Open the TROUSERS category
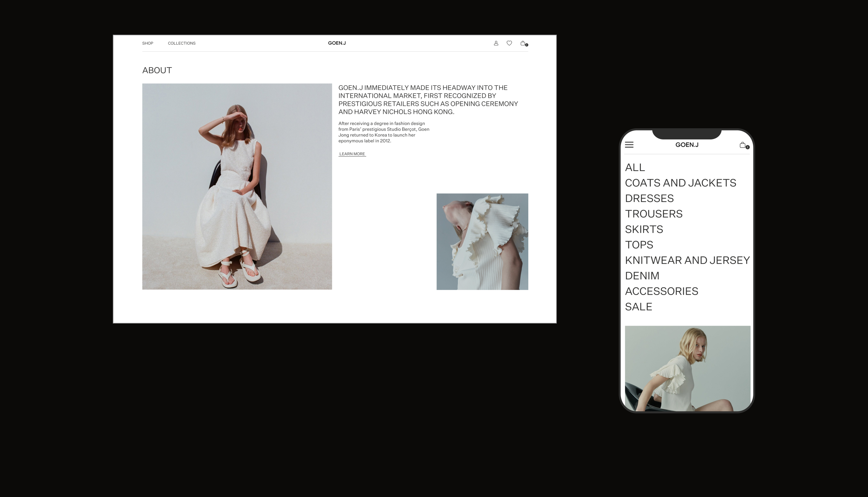This screenshot has width=868, height=497. click(x=653, y=214)
